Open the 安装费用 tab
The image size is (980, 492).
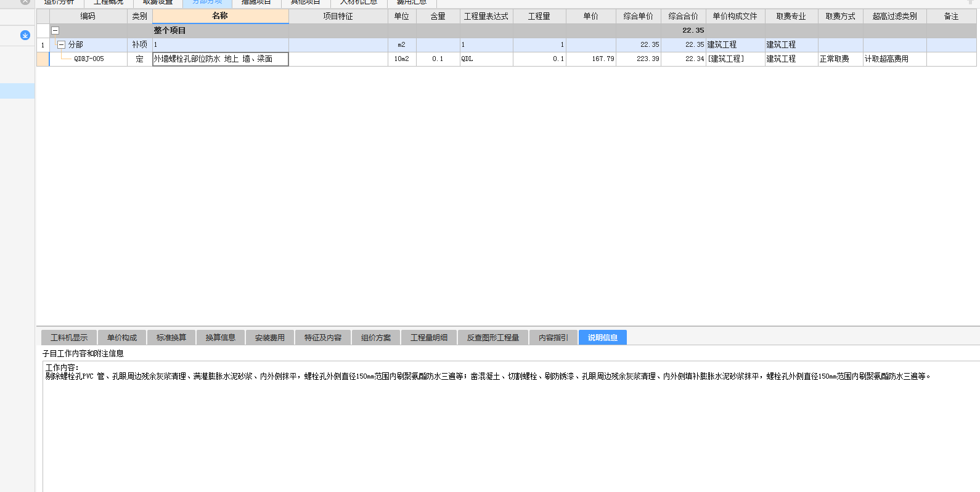coord(270,337)
